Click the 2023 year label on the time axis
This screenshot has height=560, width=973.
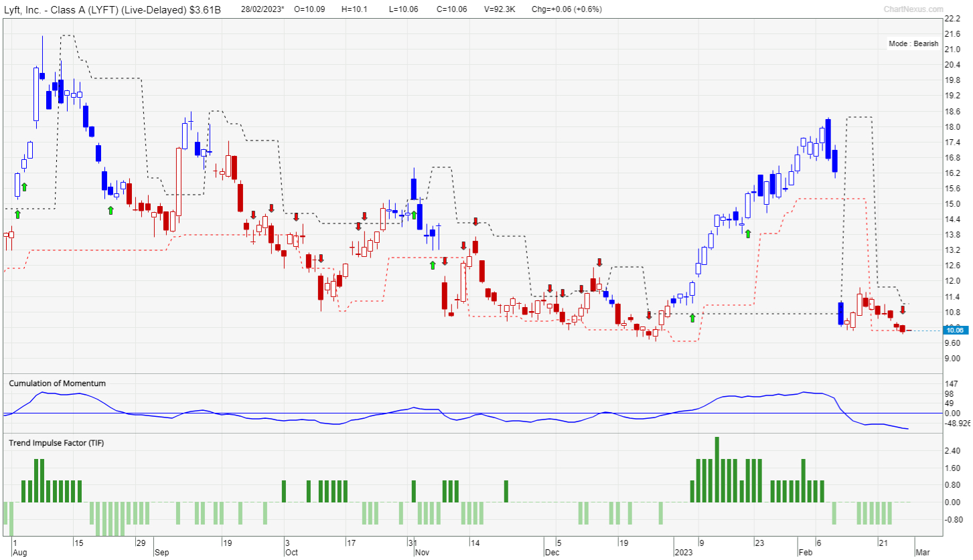[684, 554]
